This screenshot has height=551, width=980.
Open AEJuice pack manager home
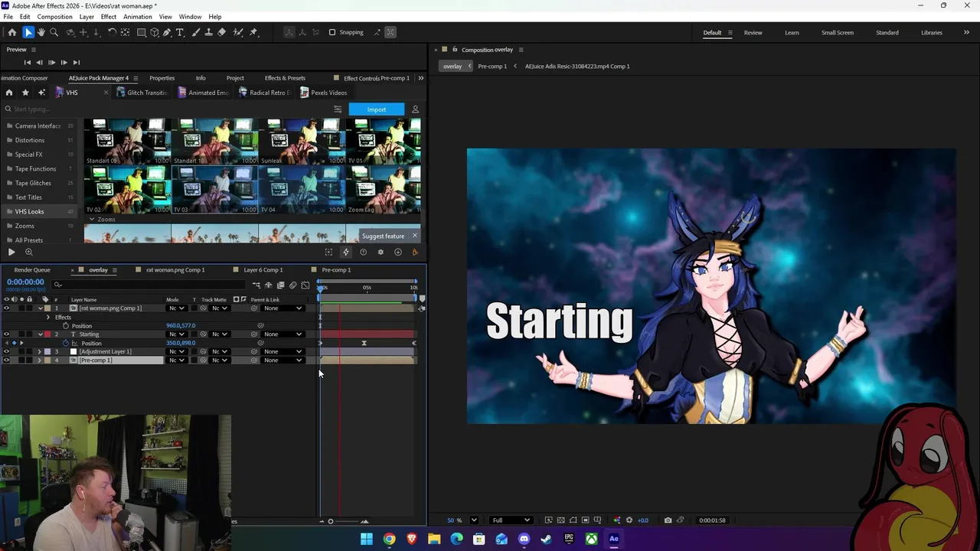[9, 93]
